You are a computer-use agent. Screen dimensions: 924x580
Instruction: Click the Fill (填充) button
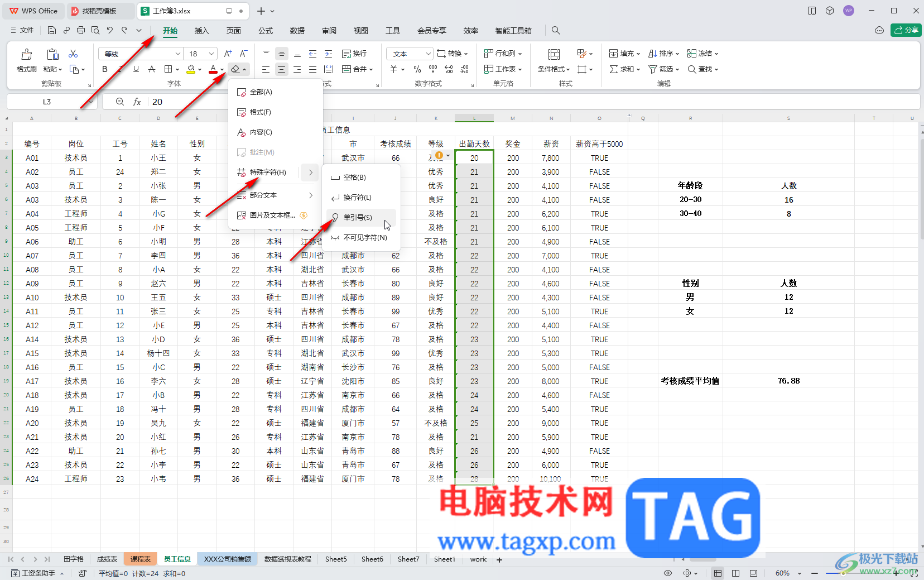tap(624, 54)
